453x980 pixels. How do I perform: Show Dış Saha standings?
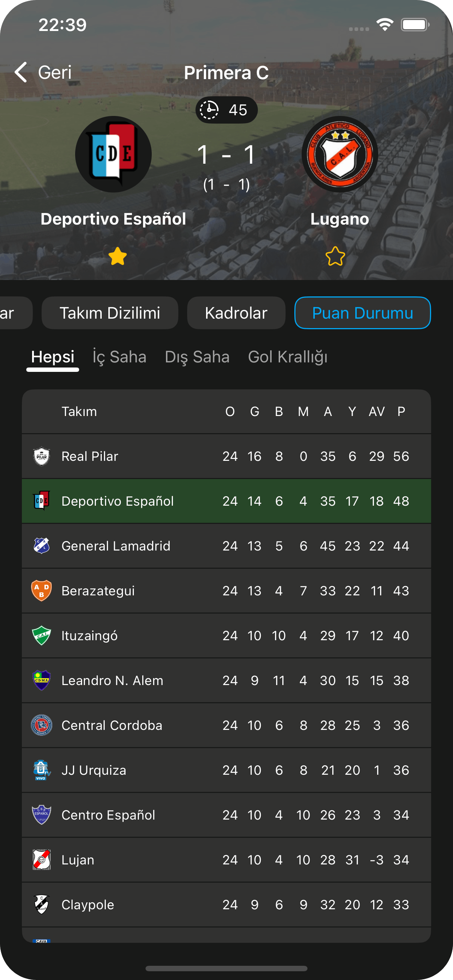tap(197, 357)
